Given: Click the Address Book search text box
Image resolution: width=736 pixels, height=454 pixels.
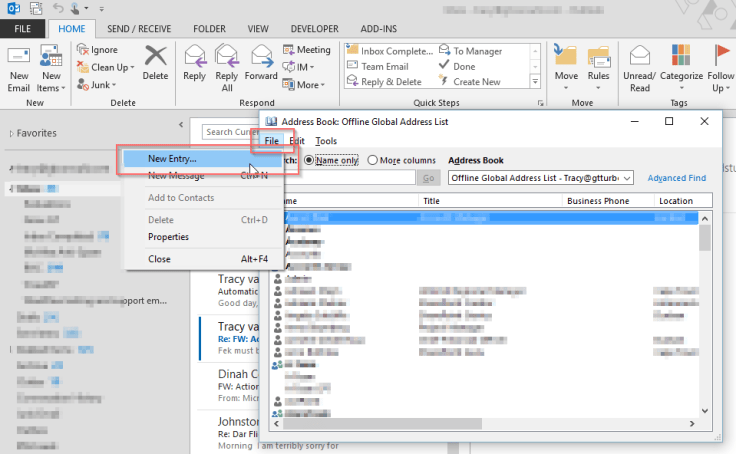Looking at the screenshot, I should (349, 178).
